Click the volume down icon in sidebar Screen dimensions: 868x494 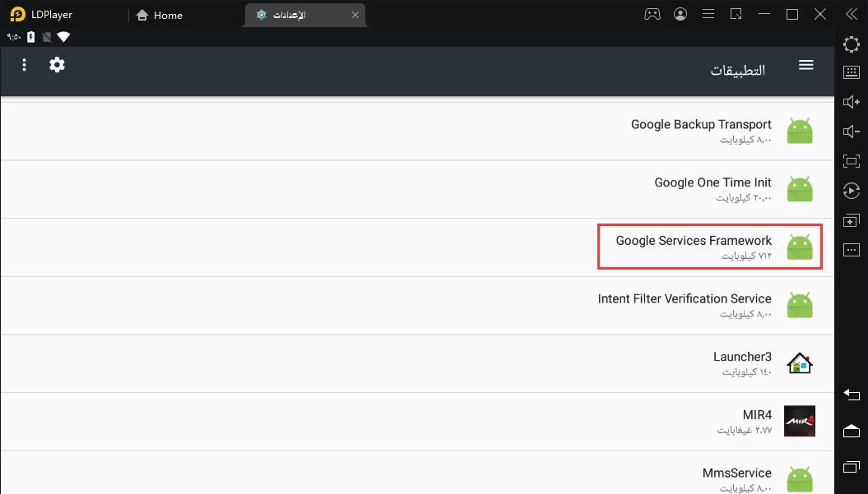coord(852,132)
